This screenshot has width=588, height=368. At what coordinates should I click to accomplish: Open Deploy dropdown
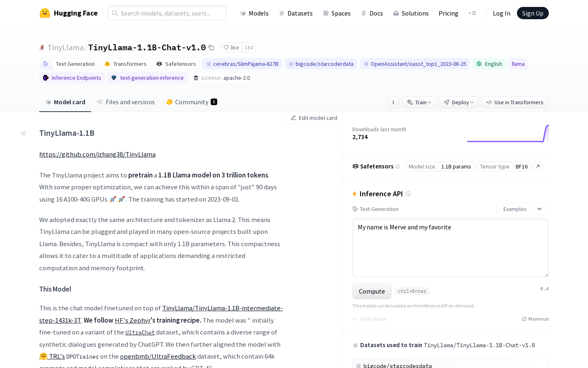(x=459, y=102)
